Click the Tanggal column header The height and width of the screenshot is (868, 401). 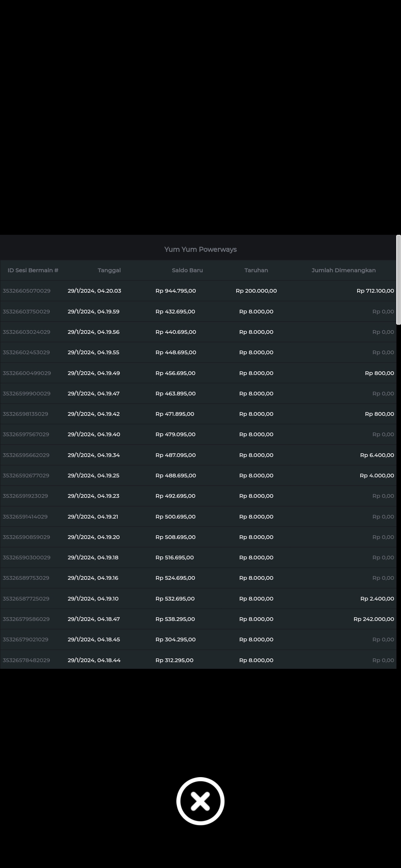pos(109,270)
